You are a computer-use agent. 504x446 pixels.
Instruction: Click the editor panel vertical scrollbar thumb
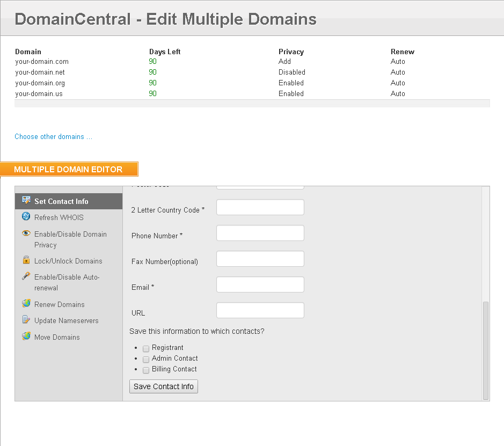point(486,350)
